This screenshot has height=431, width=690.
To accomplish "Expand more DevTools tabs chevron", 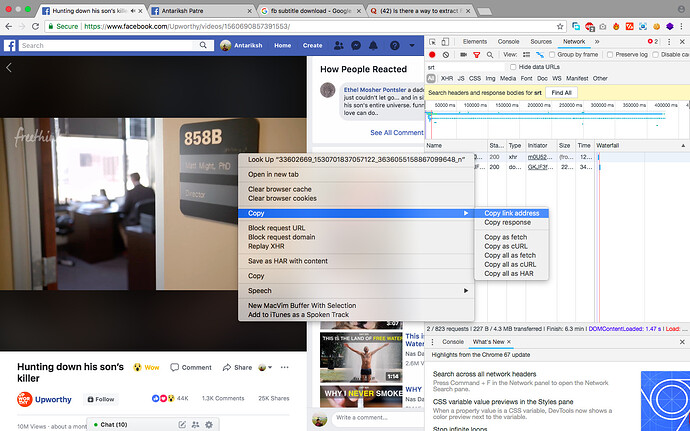I will tap(598, 41).
